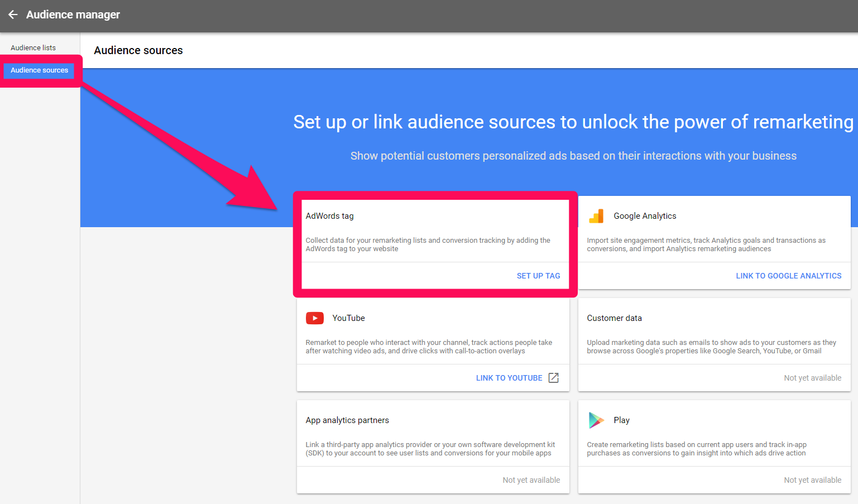This screenshot has height=504, width=858.
Task: Click the YouTube card title text
Action: (x=348, y=318)
